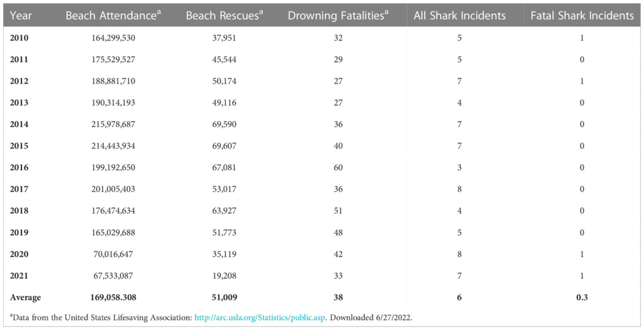Click the 2020 year row label
Image resolution: width=644 pixels, height=330 pixels.
pos(19,254)
